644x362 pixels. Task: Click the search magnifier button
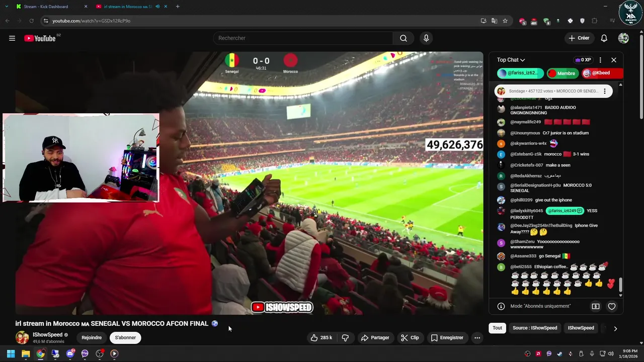(x=404, y=38)
